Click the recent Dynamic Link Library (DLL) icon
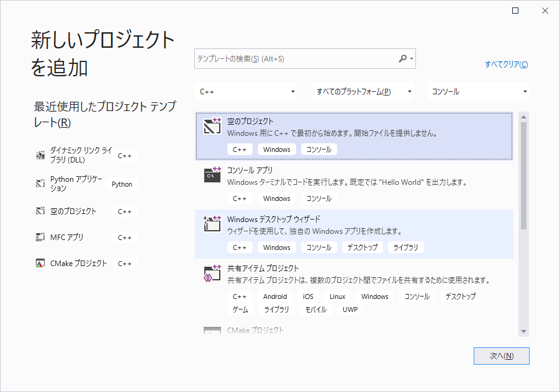This screenshot has width=560, height=392. click(40, 156)
